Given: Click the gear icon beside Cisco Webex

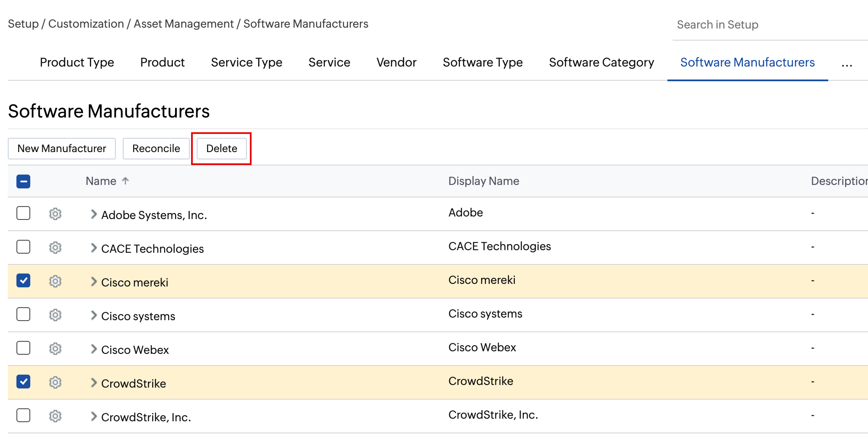Looking at the screenshot, I should point(55,349).
